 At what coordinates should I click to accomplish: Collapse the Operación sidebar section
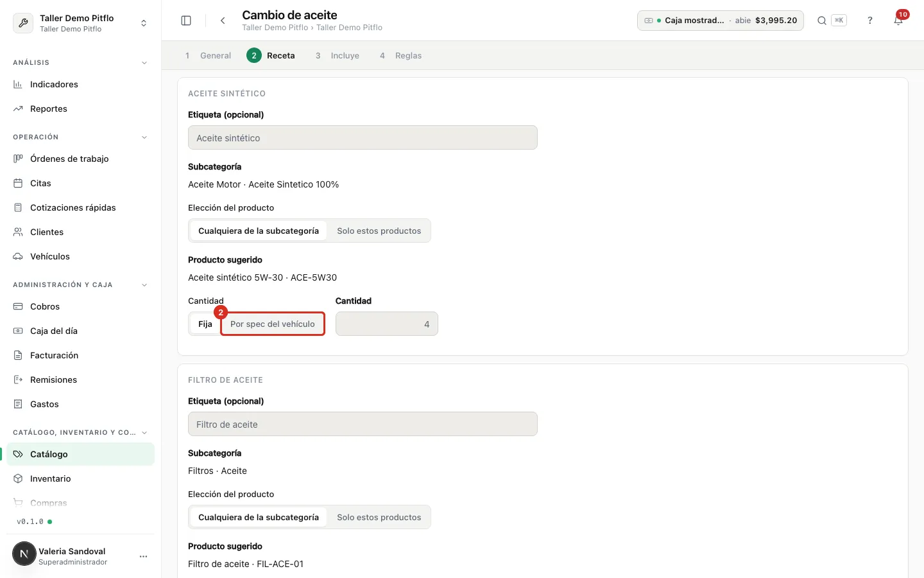click(144, 137)
